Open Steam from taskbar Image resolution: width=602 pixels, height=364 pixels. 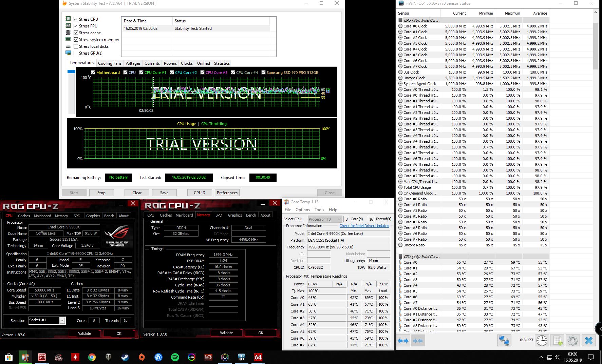click(x=125, y=357)
